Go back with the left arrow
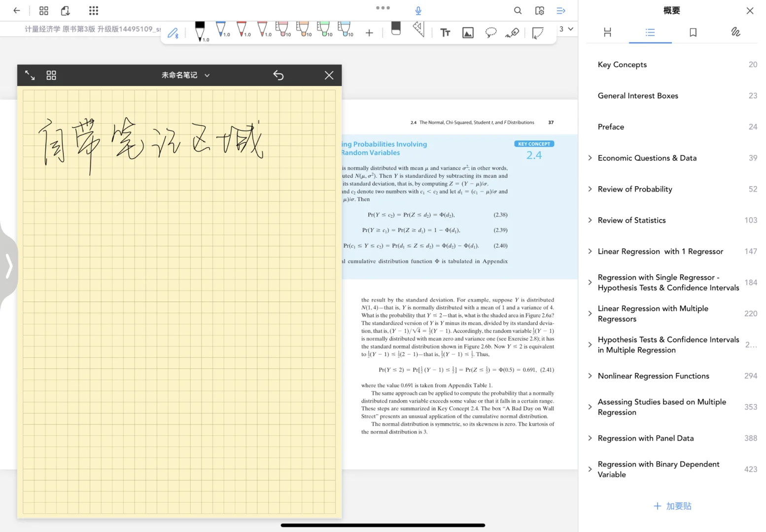Screen dimensions: 766x532 [x=17, y=10]
